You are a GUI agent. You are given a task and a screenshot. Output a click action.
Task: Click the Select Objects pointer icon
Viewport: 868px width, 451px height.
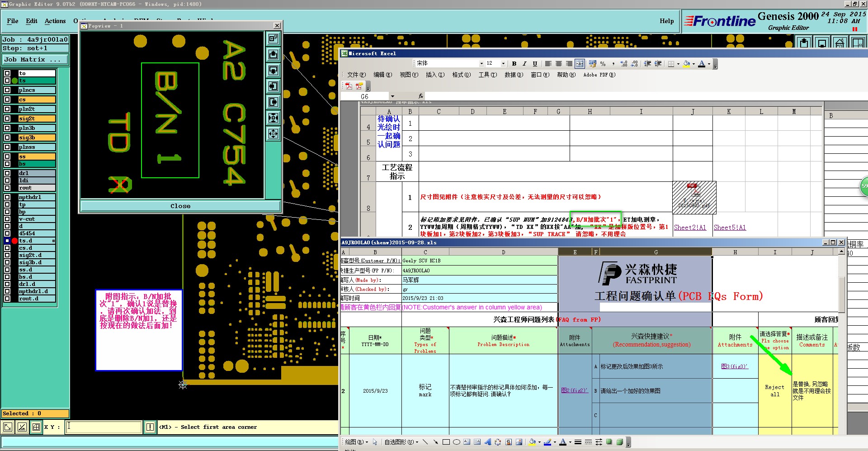click(x=375, y=442)
